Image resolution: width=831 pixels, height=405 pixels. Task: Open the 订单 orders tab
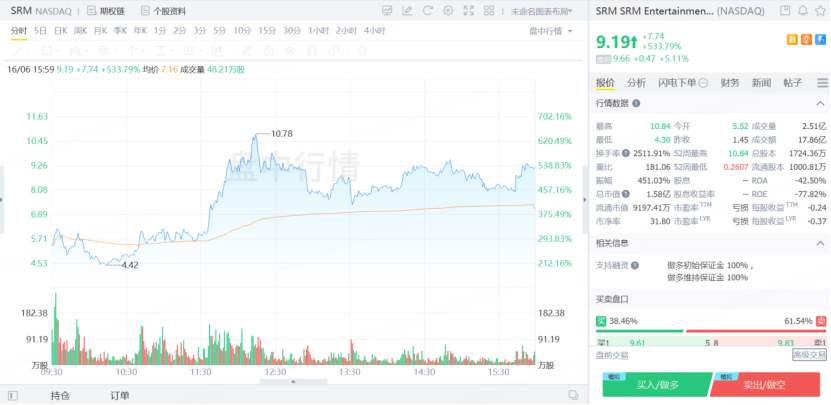click(119, 395)
